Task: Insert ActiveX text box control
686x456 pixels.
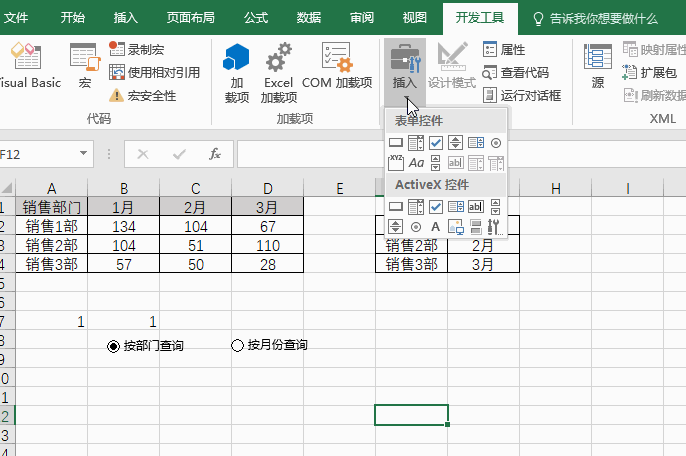Action: pos(476,207)
